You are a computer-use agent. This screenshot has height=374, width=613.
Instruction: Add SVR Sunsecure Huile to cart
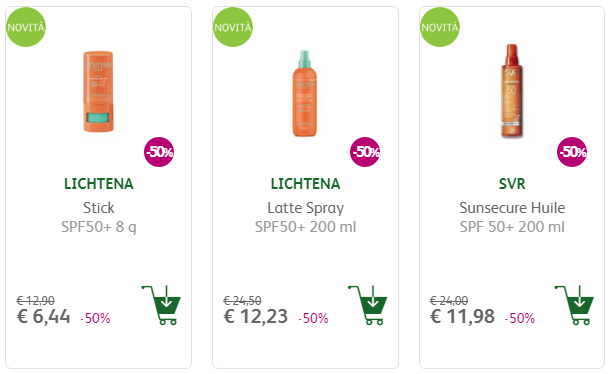pos(574,305)
